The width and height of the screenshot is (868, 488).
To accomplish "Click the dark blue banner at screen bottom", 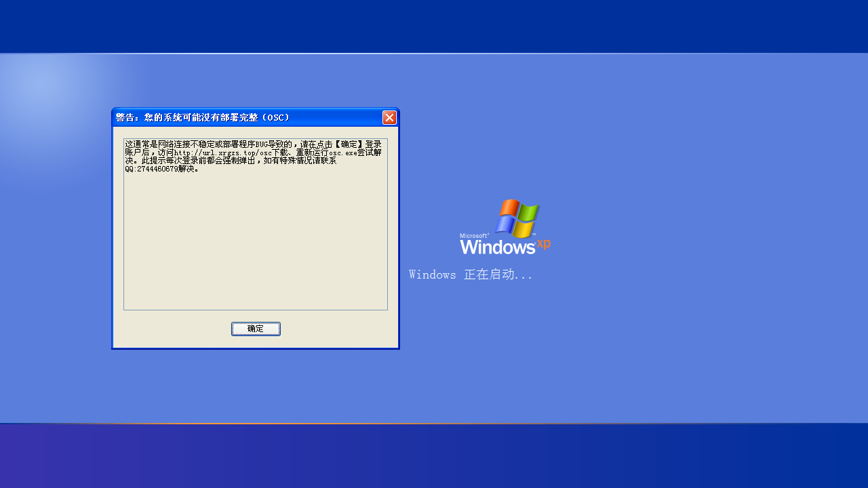I will tap(434, 455).
